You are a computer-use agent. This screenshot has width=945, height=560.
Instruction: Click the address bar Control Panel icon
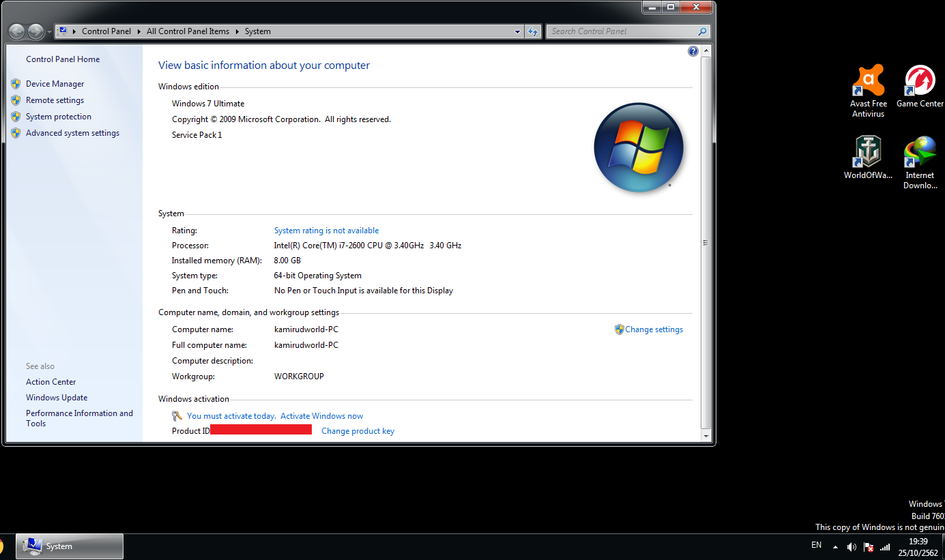pyautogui.click(x=63, y=31)
